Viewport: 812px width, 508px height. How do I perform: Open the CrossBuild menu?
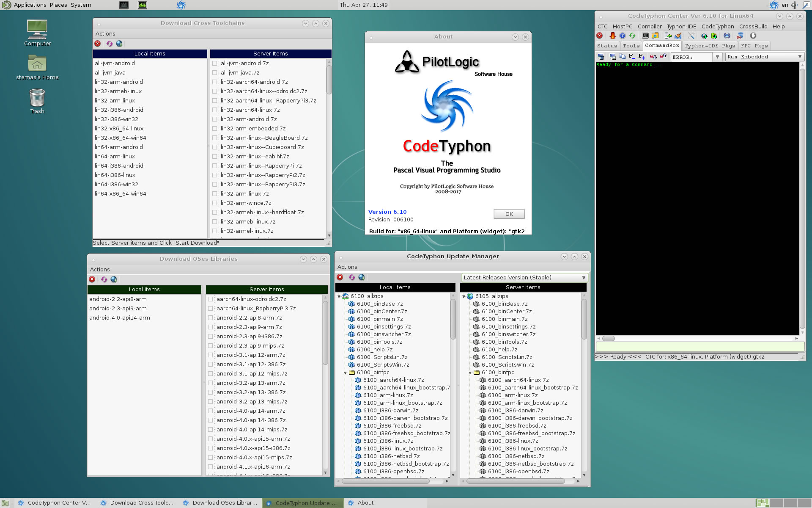753,26
